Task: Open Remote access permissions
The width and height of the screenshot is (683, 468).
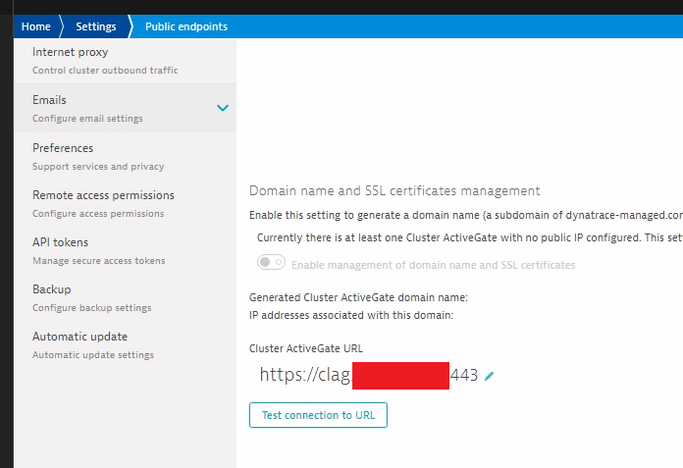Action: pos(103,195)
